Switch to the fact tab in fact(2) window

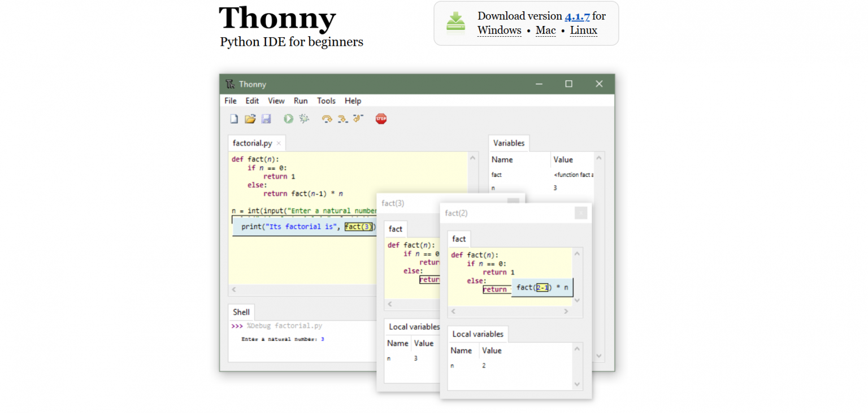[x=459, y=238]
